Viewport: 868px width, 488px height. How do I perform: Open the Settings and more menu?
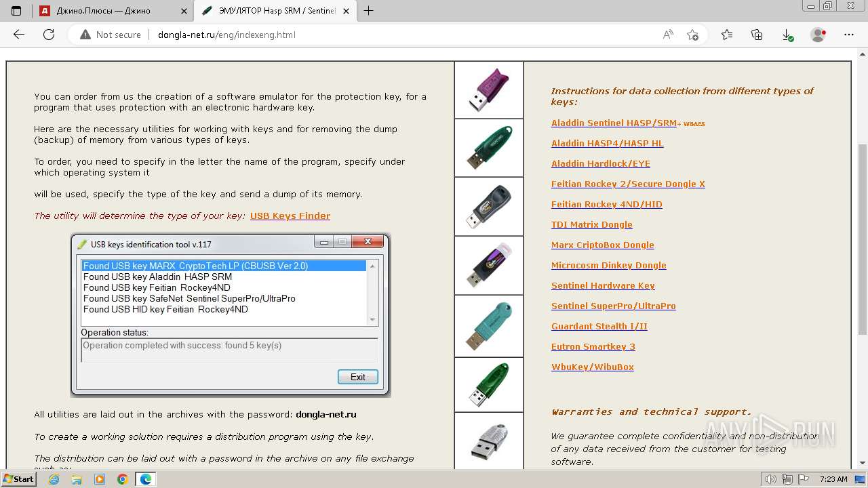coord(848,35)
